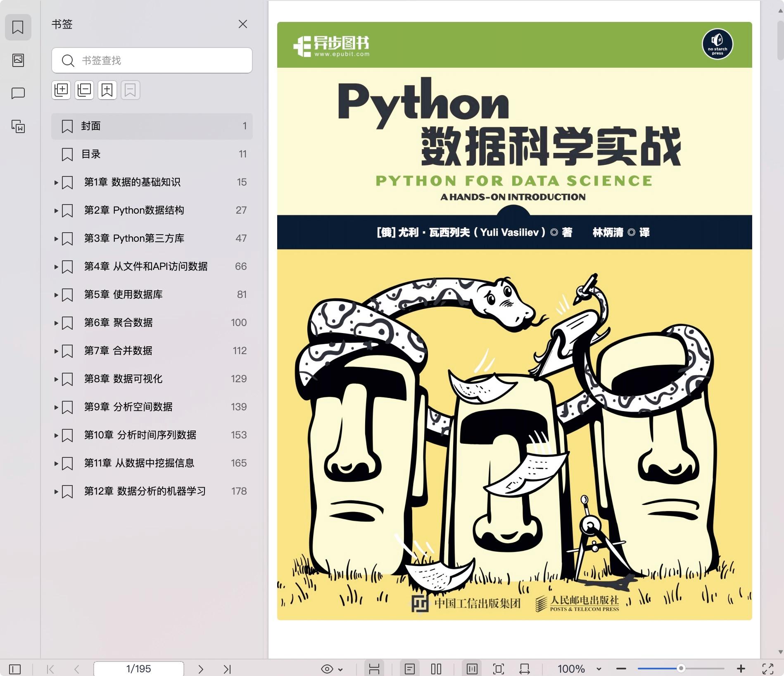Click the disabled remove bookmark icon
This screenshot has height=676, width=784.
(x=130, y=90)
